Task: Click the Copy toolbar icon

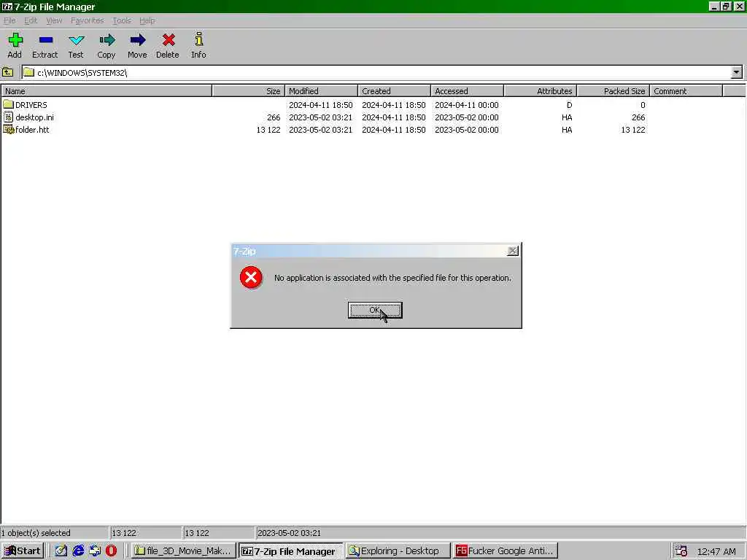Action: (x=107, y=40)
